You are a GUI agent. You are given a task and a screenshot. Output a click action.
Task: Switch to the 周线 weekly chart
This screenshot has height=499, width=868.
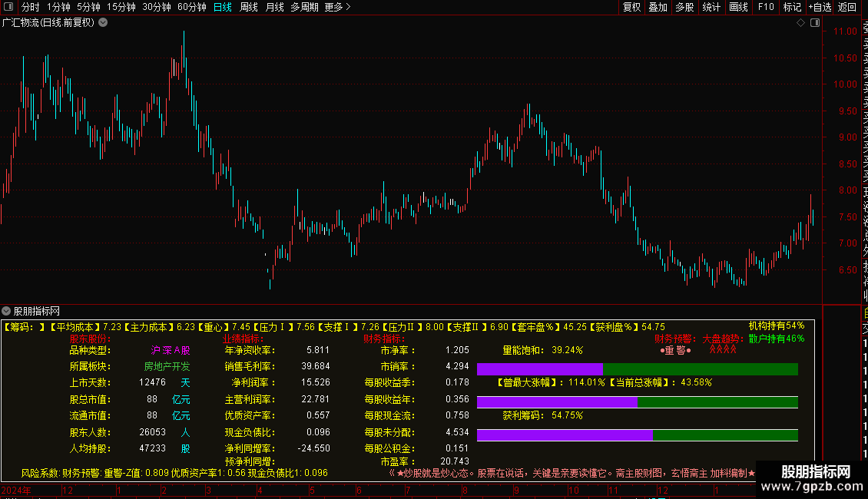(x=249, y=7)
